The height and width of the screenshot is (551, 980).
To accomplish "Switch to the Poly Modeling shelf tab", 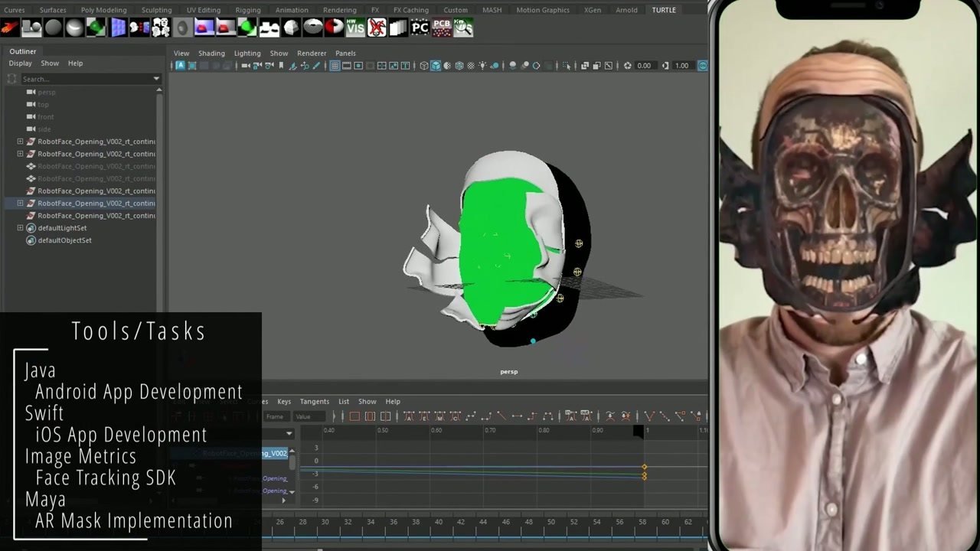I will [x=103, y=10].
